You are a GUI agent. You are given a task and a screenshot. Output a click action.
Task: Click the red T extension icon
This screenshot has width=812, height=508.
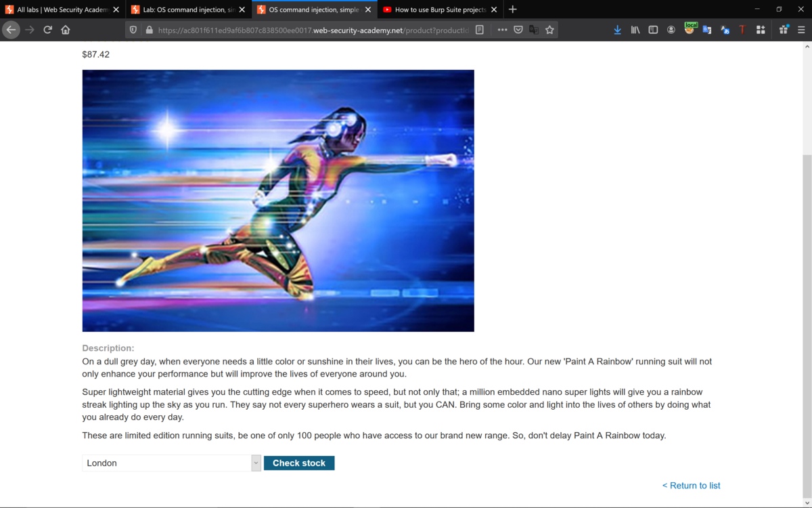coord(742,30)
